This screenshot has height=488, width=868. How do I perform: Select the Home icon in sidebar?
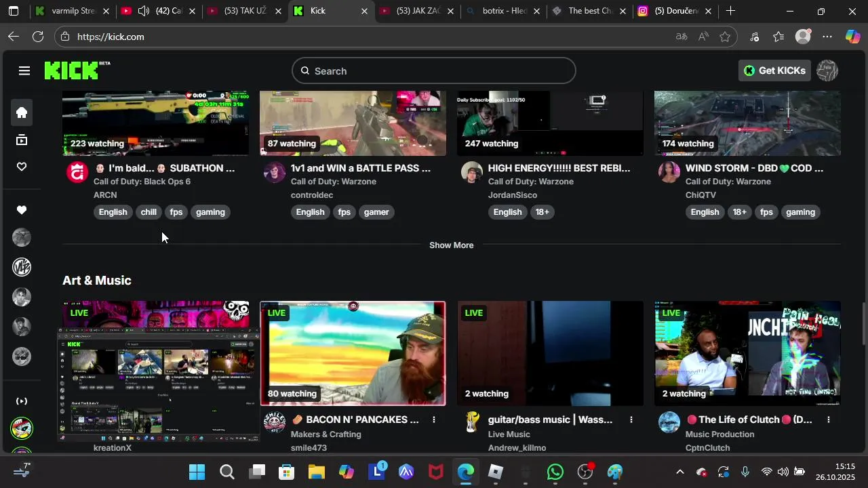(22, 113)
